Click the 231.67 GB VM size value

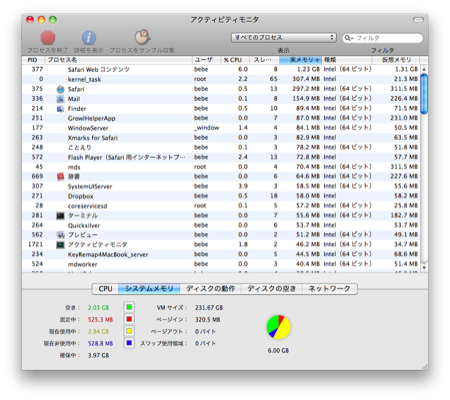click(x=209, y=308)
